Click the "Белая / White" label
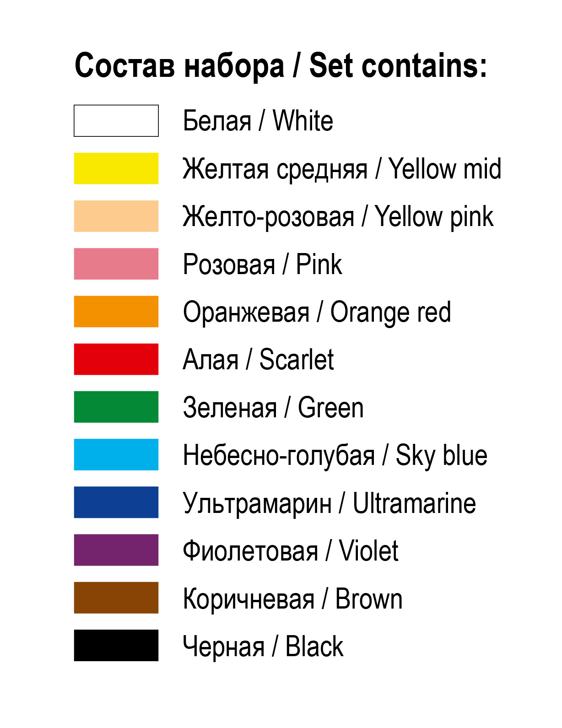562x728 pixels. point(258,121)
